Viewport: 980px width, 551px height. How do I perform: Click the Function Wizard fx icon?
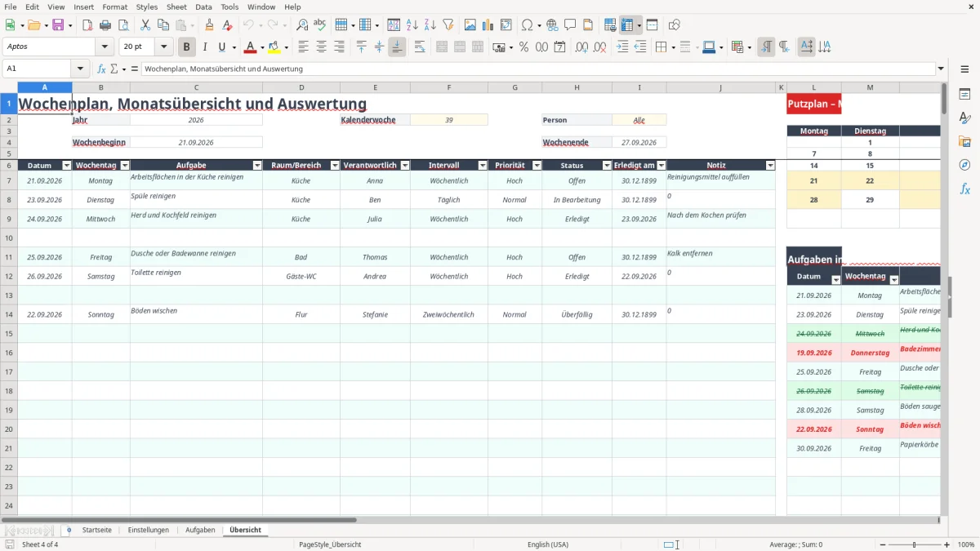pyautogui.click(x=101, y=69)
